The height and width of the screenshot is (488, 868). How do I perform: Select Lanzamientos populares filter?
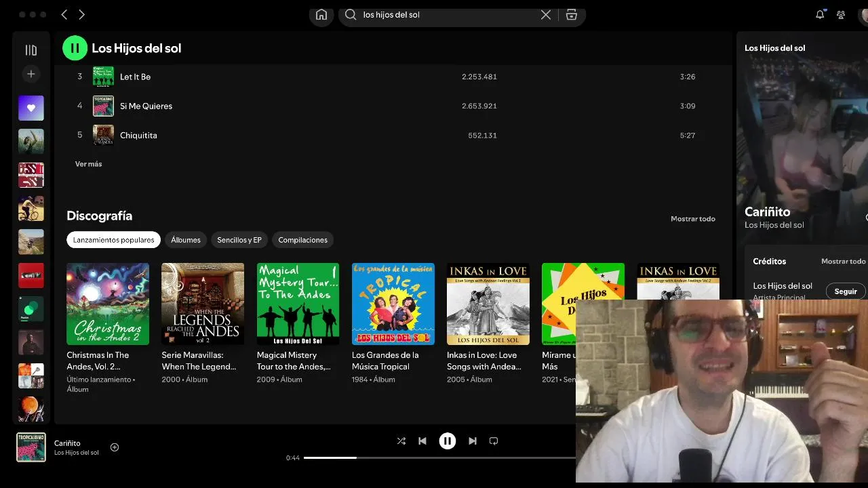point(114,240)
